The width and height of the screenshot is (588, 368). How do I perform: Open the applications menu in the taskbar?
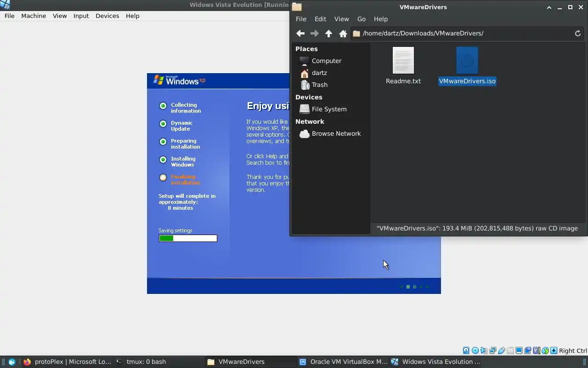(11, 362)
